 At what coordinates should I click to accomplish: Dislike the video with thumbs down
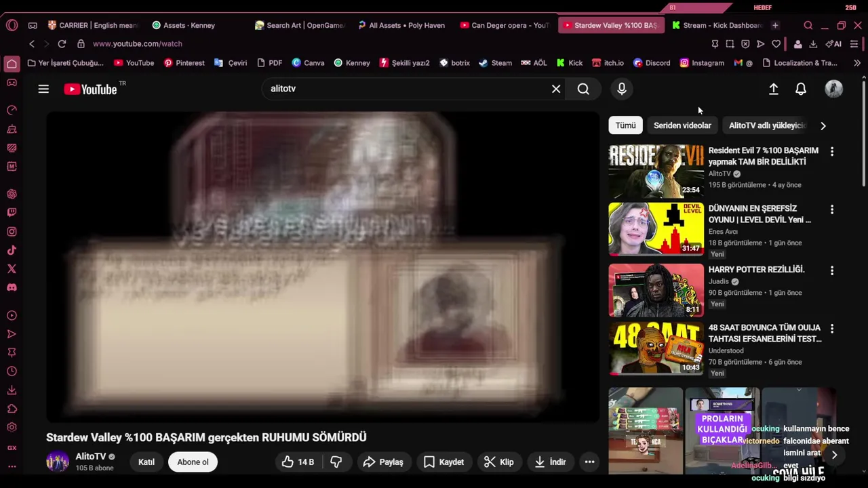[x=336, y=462]
